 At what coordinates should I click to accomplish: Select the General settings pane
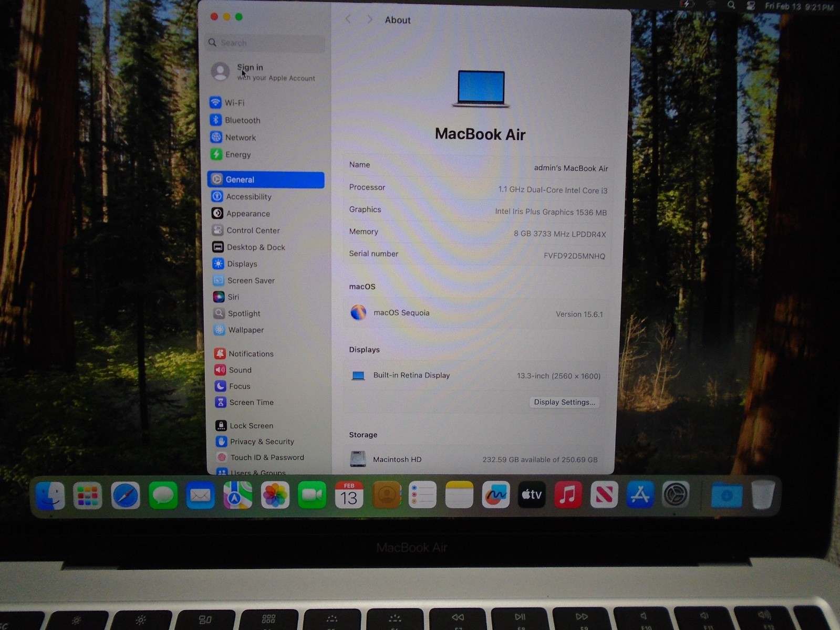[x=266, y=180]
